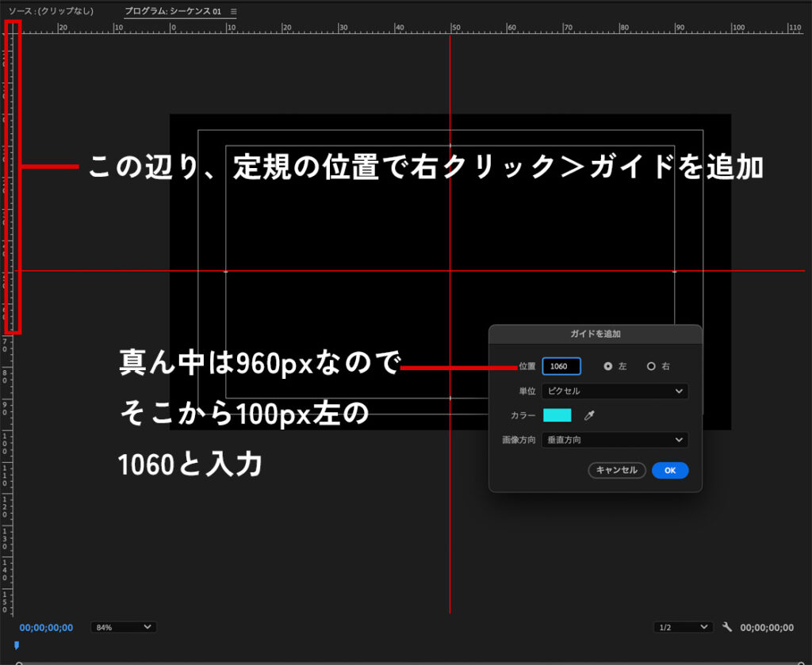Image resolution: width=812 pixels, height=665 pixels.
Task: Click the ガイドを追加 dialog title
Action: click(596, 334)
